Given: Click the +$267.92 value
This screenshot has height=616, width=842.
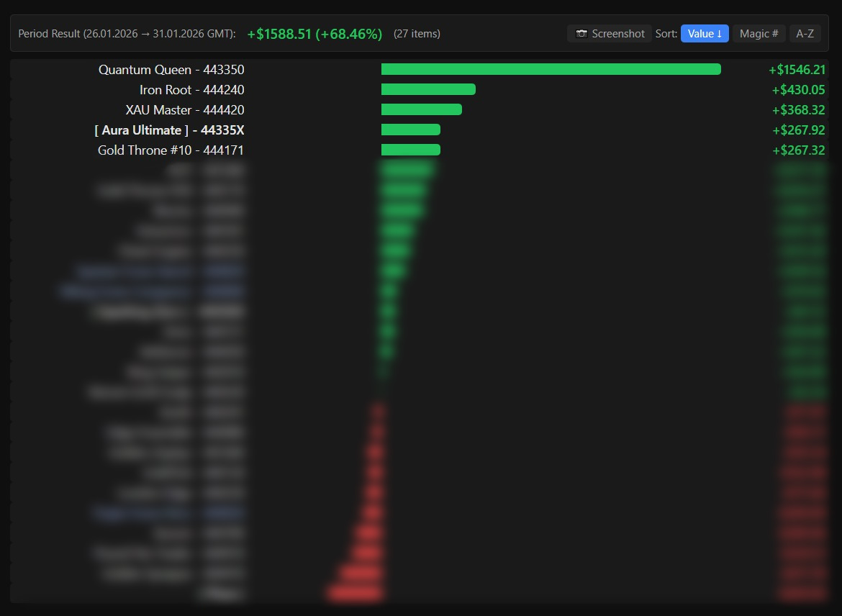Looking at the screenshot, I should [799, 130].
